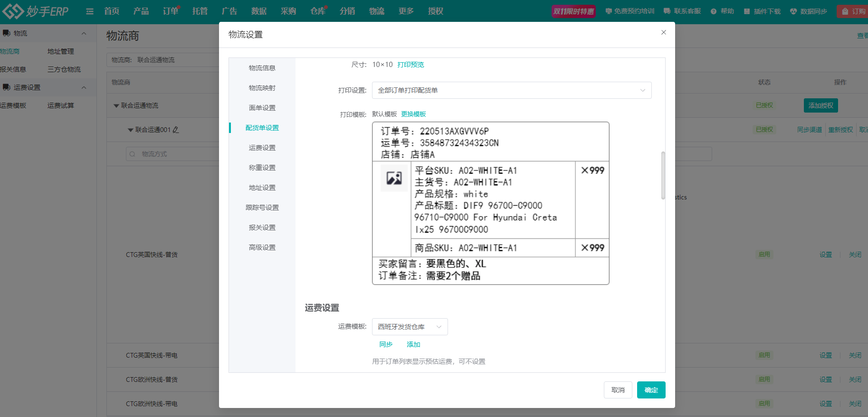Open the 运费模板 dropdown
This screenshot has width=868, height=417.
click(410, 327)
